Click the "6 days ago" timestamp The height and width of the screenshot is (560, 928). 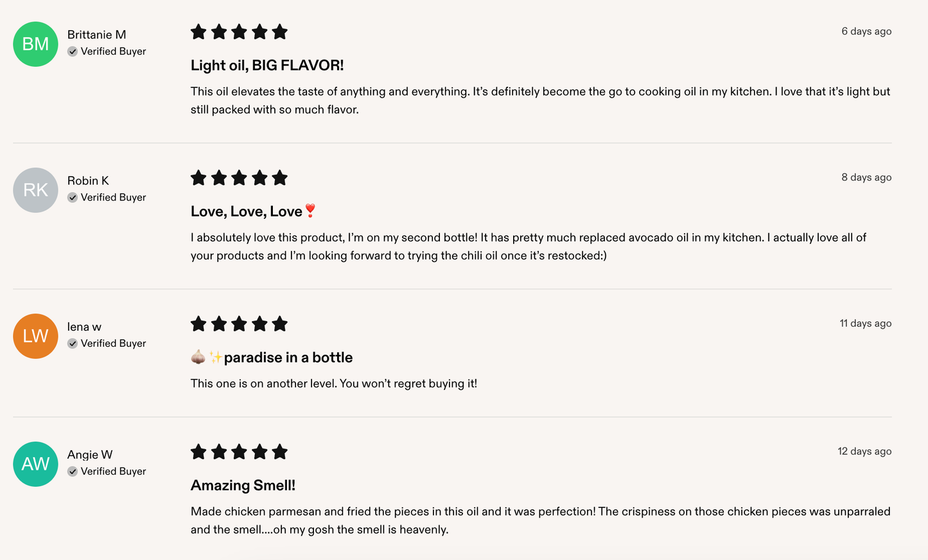coord(866,31)
